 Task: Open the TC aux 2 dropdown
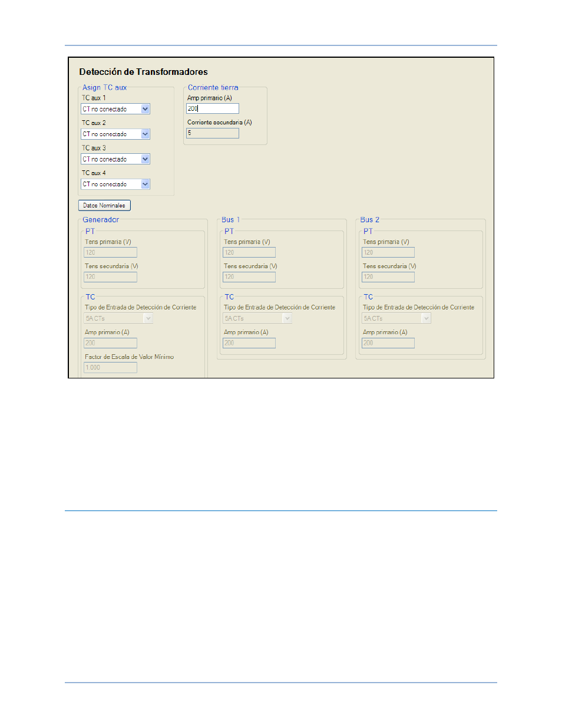(115, 134)
